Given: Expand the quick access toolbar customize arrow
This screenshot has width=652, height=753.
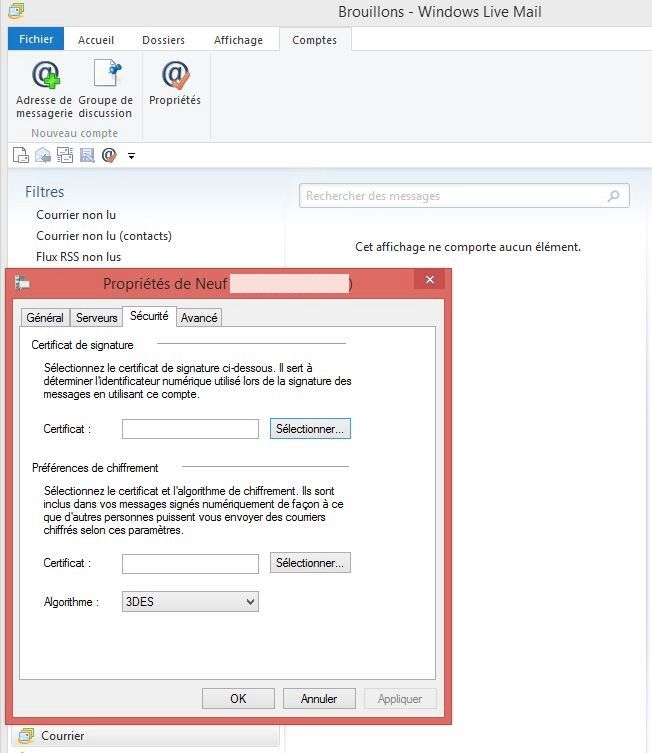Looking at the screenshot, I should pyautogui.click(x=131, y=156).
